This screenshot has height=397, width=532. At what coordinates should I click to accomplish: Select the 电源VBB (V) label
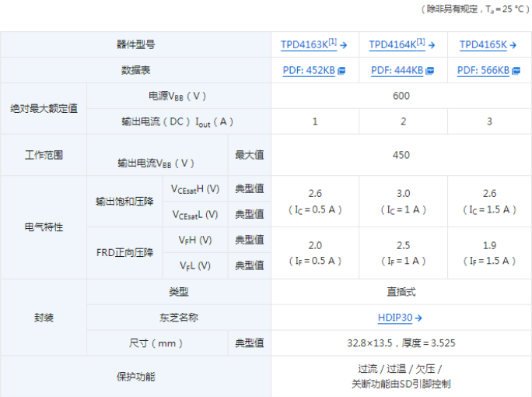(177, 96)
